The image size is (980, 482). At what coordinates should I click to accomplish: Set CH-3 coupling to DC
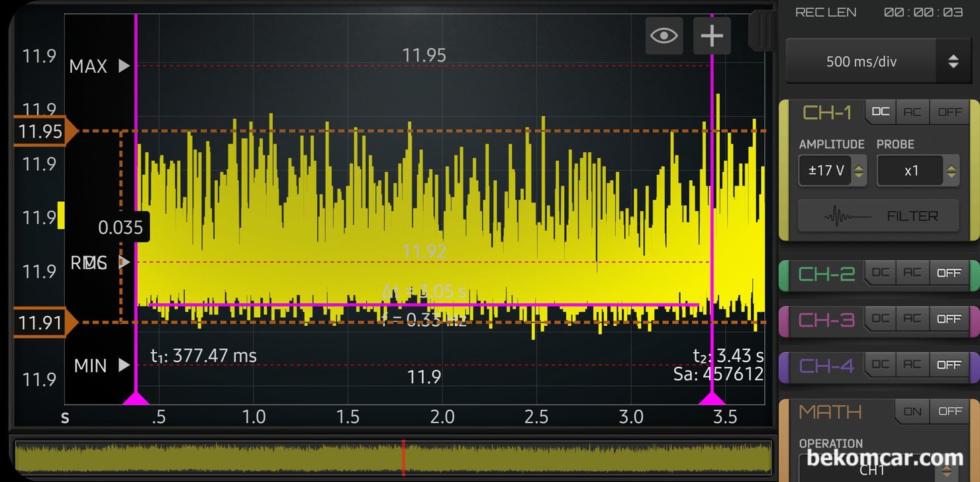point(881,318)
